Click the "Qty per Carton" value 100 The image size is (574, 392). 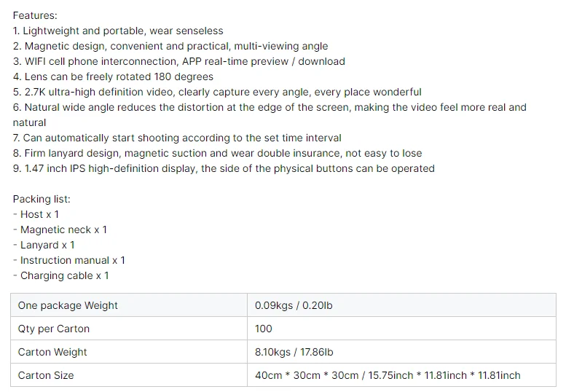tap(264, 329)
